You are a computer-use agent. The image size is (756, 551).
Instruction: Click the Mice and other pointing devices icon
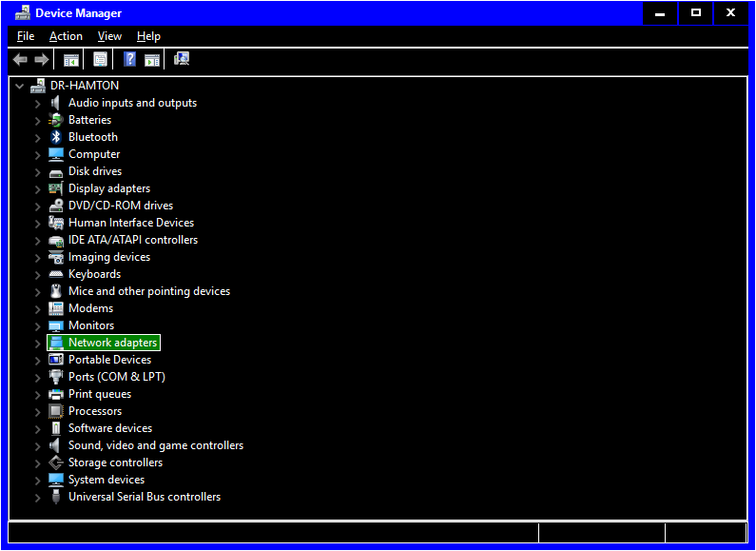(x=56, y=291)
